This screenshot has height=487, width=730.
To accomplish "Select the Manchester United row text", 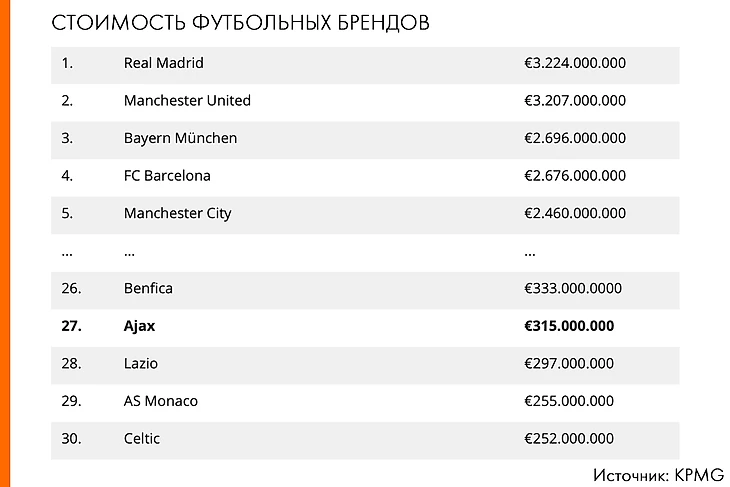I will click(x=187, y=101).
